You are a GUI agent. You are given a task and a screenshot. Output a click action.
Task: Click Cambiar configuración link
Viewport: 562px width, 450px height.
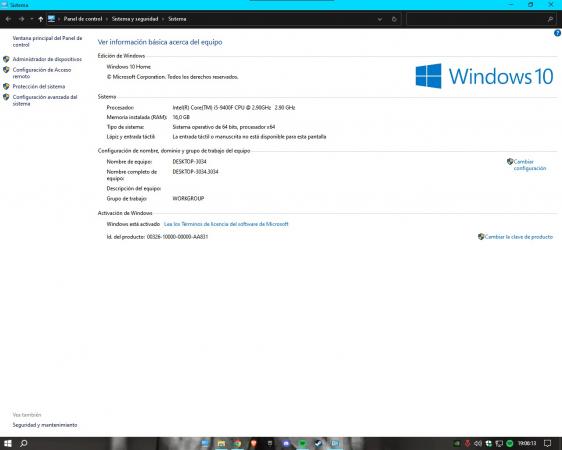(x=530, y=165)
